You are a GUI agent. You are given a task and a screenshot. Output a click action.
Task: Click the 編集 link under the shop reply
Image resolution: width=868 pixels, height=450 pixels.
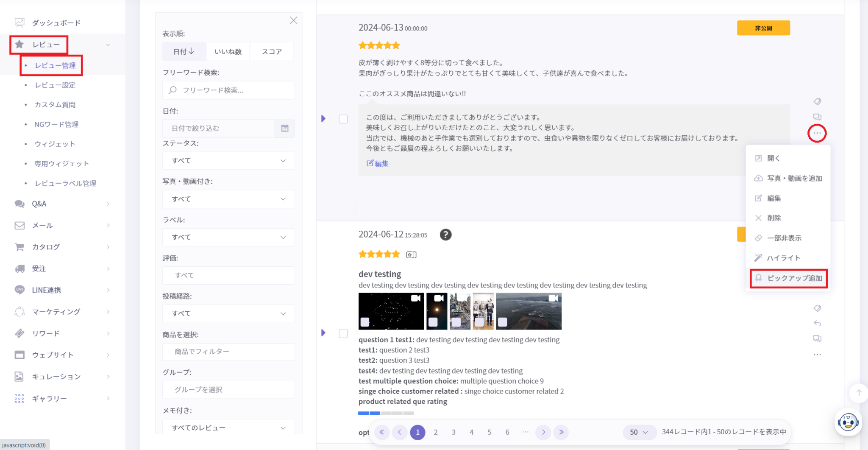coord(378,163)
